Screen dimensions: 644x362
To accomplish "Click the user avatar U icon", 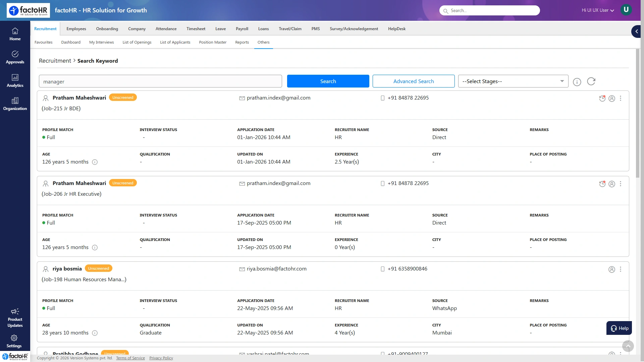I will point(626,10).
